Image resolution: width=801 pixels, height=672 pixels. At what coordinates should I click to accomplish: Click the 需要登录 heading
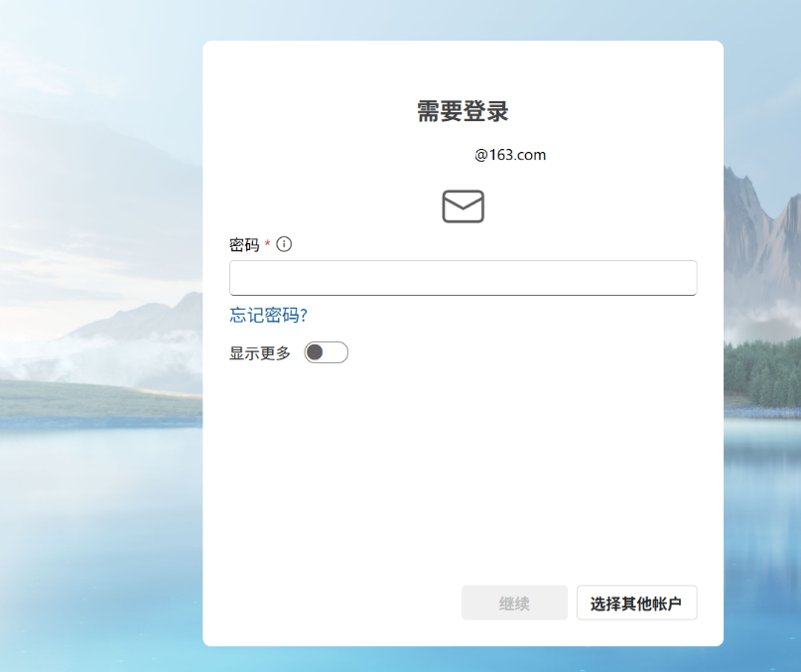pos(463,111)
